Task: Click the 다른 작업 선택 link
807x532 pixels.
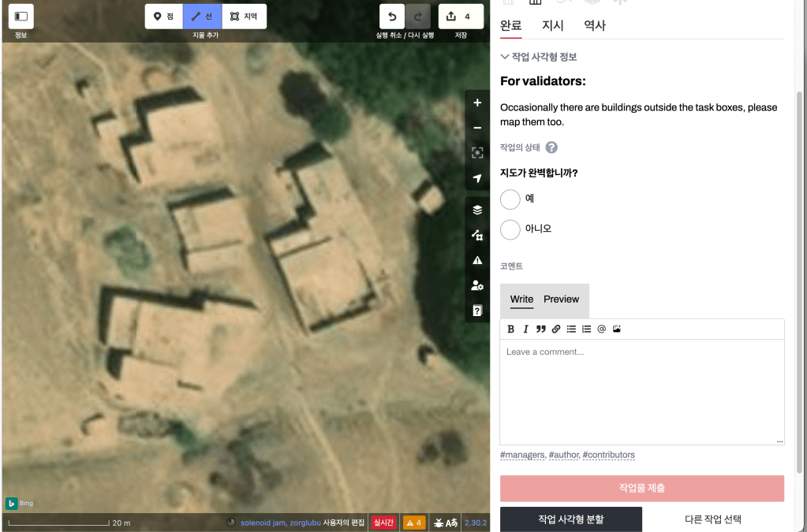Action: (713, 519)
